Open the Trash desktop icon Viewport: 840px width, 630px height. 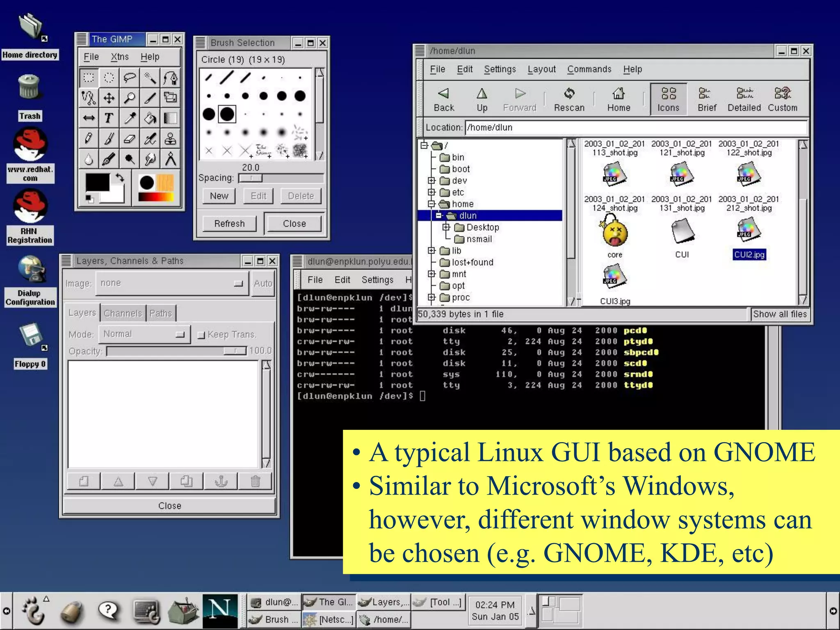pos(29,87)
